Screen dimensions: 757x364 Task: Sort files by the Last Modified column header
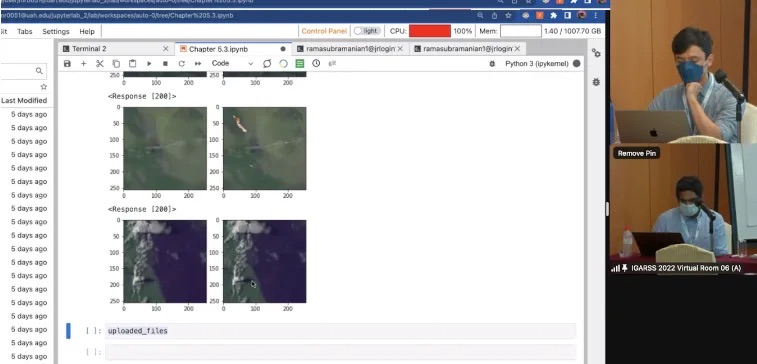pos(24,100)
